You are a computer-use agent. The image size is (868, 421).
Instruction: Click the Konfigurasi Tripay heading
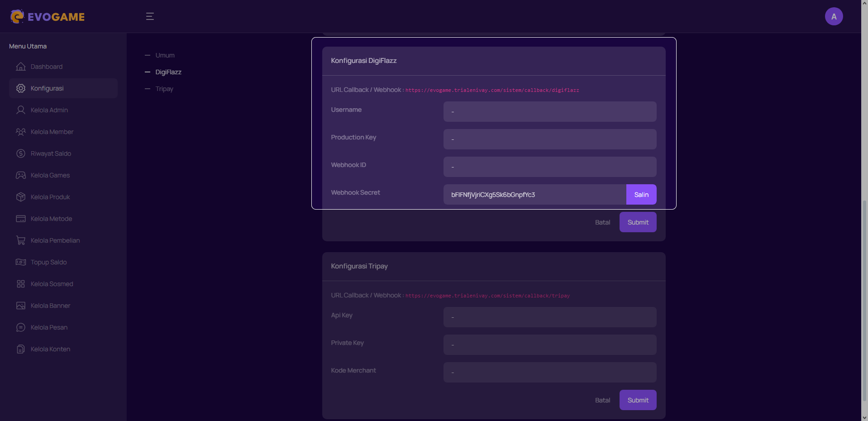359,266
